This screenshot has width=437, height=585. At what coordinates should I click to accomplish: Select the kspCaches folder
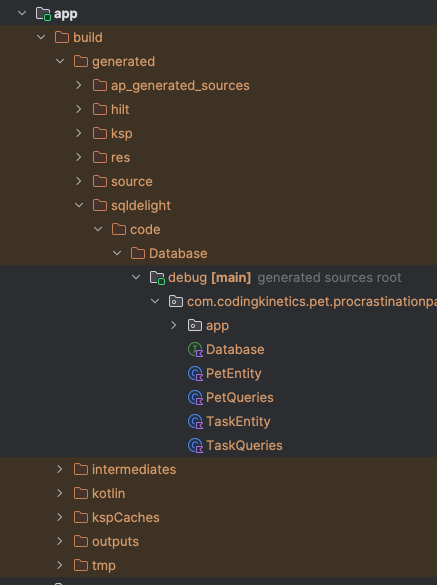(125, 517)
